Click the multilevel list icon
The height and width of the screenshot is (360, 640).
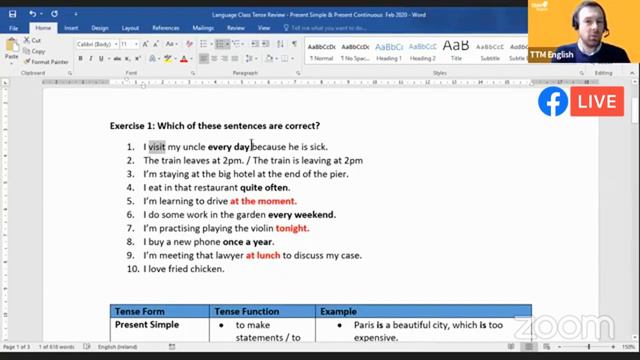click(236, 44)
